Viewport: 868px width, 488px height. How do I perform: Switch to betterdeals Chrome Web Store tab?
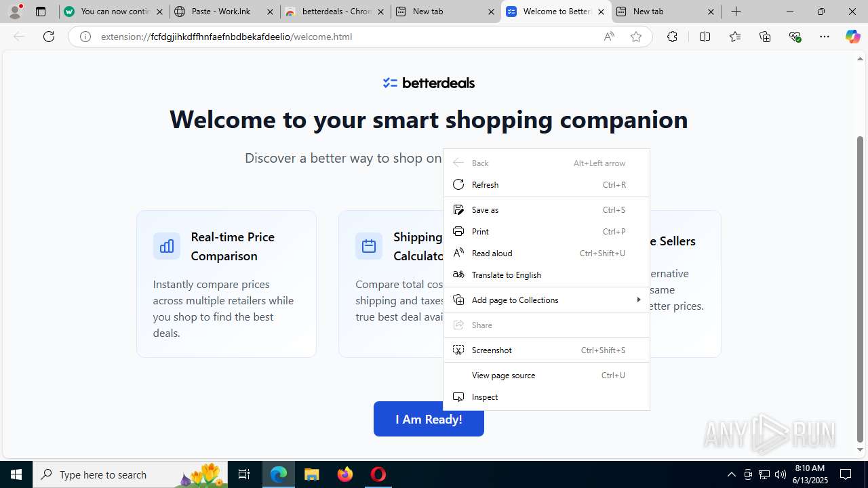(334, 12)
